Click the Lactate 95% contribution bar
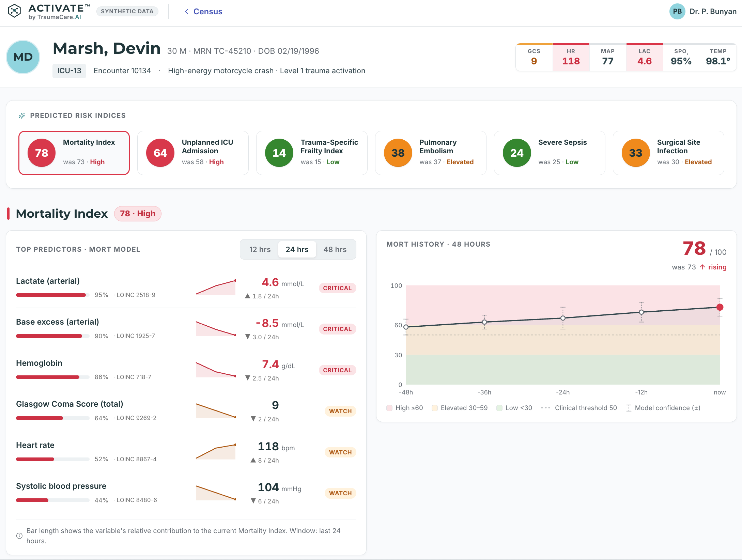Image resolution: width=742 pixels, height=560 pixels. (53, 295)
